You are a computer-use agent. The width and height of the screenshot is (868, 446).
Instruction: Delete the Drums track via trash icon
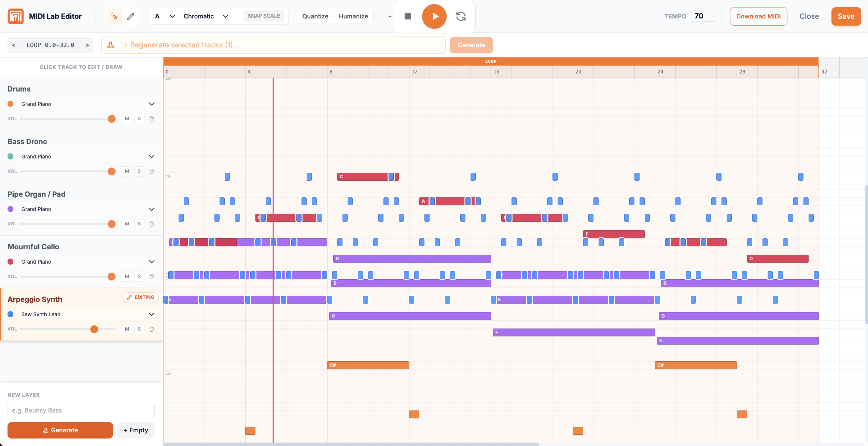tap(152, 119)
